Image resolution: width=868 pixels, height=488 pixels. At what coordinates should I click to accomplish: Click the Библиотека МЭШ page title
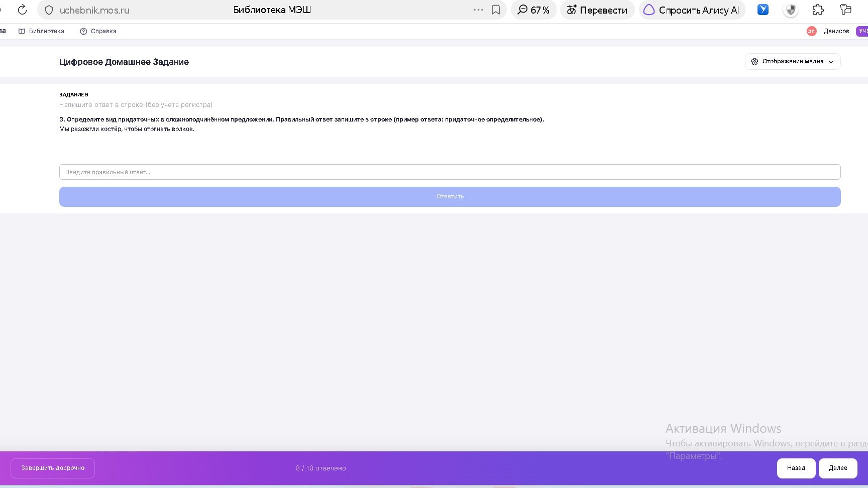point(272,10)
